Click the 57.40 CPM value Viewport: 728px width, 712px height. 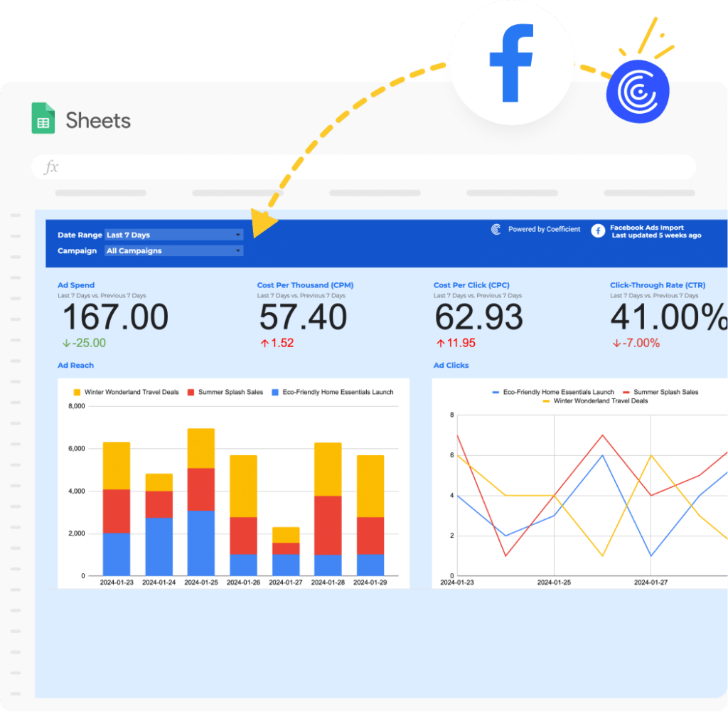tap(303, 317)
